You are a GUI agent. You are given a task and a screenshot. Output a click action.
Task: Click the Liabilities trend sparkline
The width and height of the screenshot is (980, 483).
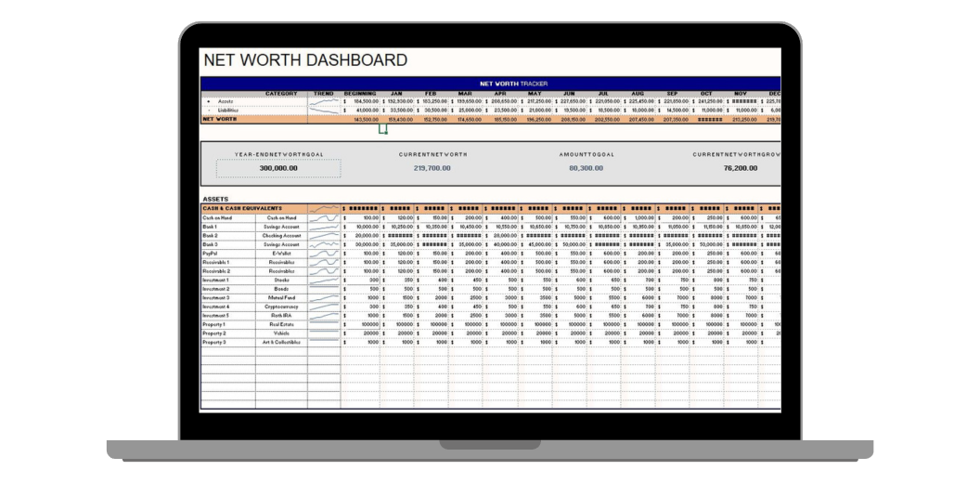pos(324,110)
